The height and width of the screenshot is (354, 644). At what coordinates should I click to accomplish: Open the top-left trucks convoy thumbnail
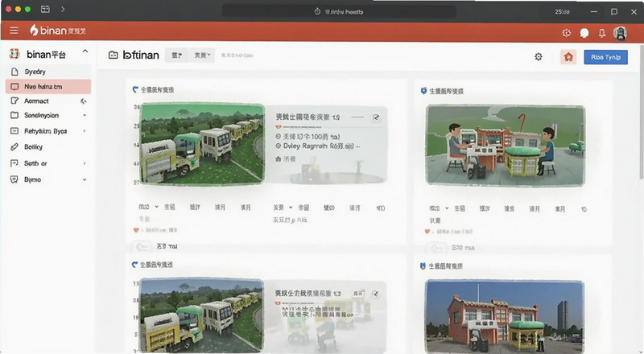[x=202, y=144]
